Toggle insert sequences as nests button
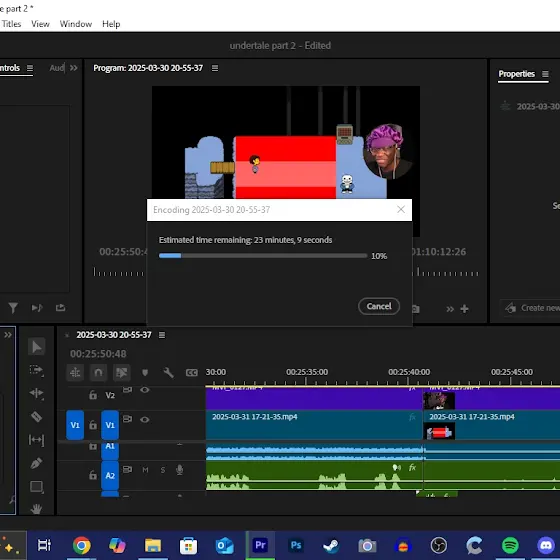The width and height of the screenshot is (560, 560). point(75,372)
